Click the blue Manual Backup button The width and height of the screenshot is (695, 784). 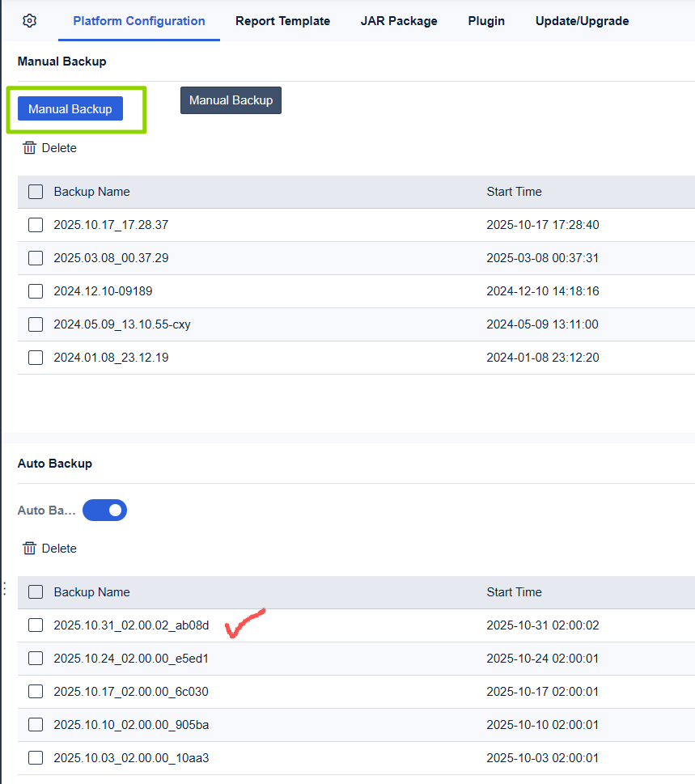pos(70,108)
